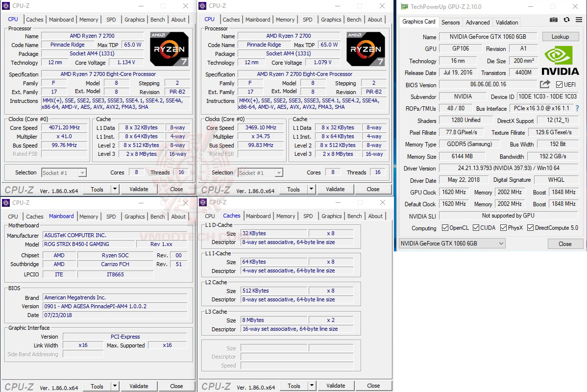Click the BIOS date 07/23/2018 field
Viewport: 587px width, 392px height.
115,315
